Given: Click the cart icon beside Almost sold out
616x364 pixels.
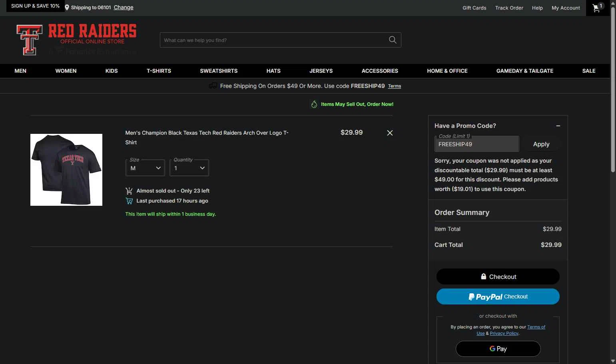Looking at the screenshot, I should click(129, 191).
